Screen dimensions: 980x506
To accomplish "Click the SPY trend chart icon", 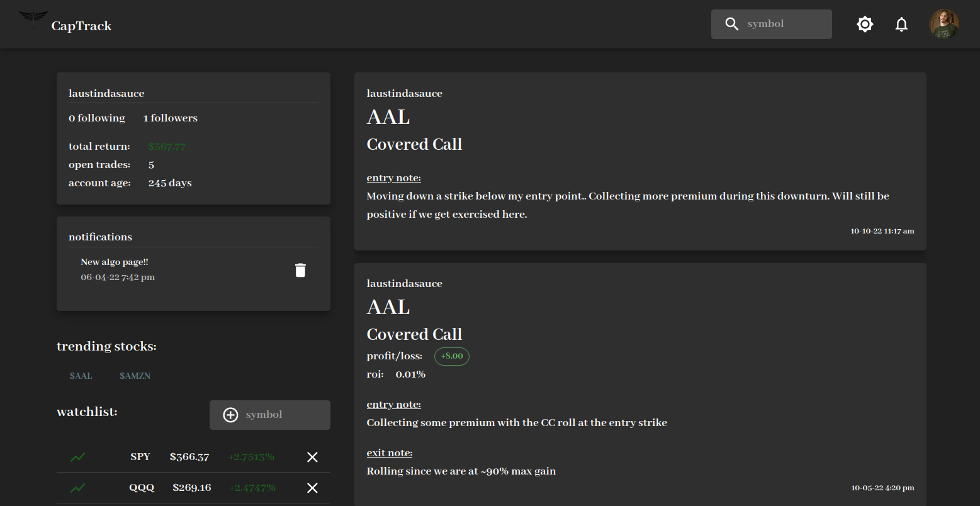I will coord(78,458).
